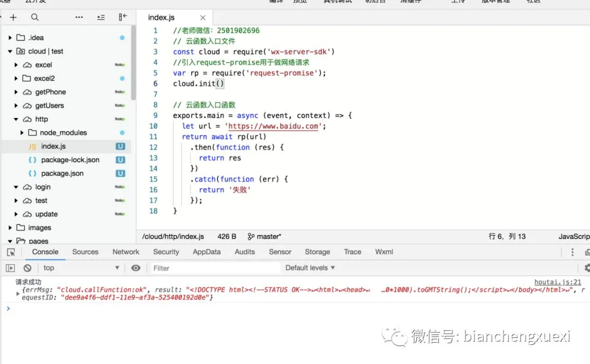Open the Security tab

click(166, 252)
